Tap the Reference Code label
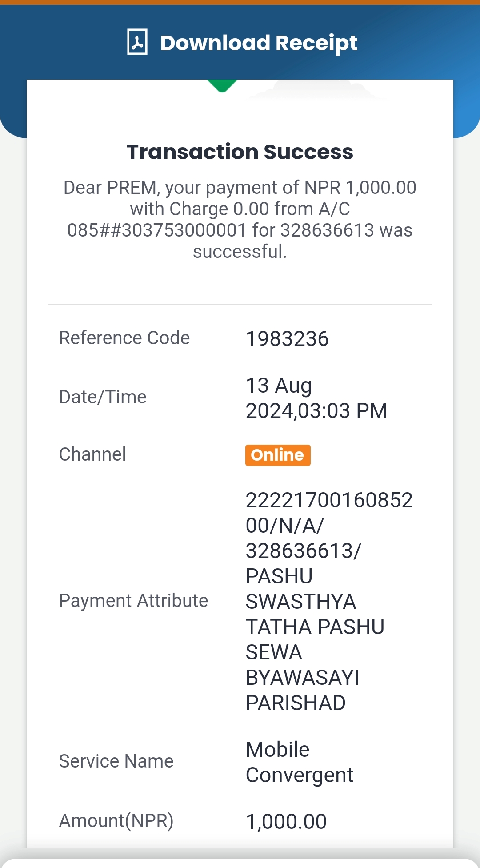Screen dimensions: 480x868 tap(124, 338)
